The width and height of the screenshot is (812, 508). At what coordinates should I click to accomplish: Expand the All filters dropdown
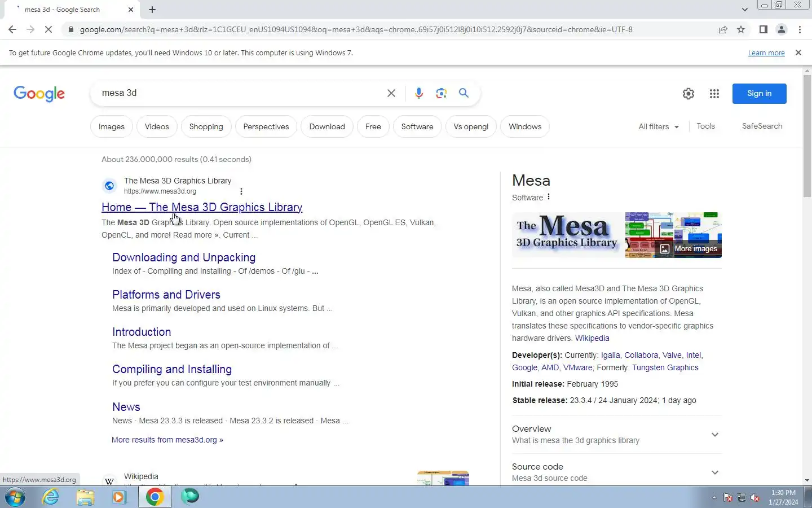(659, 126)
